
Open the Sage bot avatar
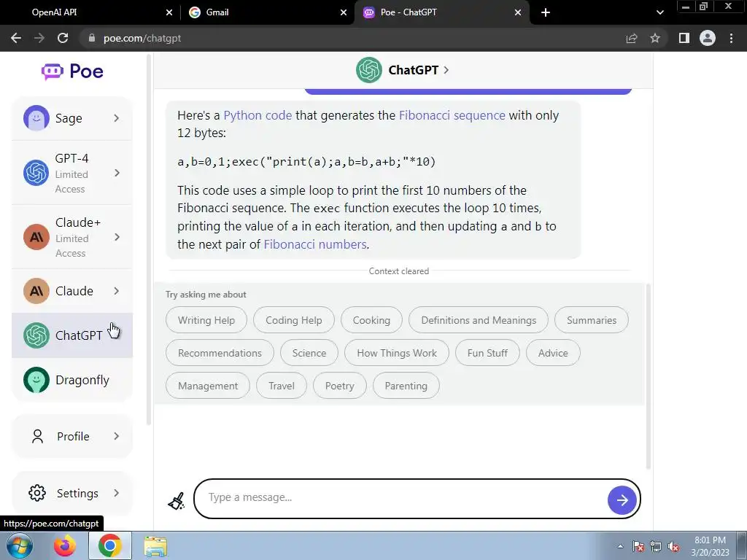pyautogui.click(x=36, y=118)
